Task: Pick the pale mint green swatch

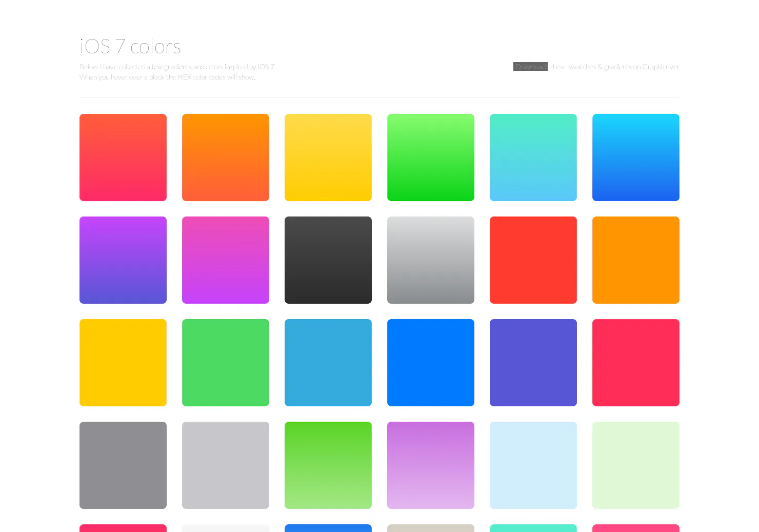Action: click(636, 465)
